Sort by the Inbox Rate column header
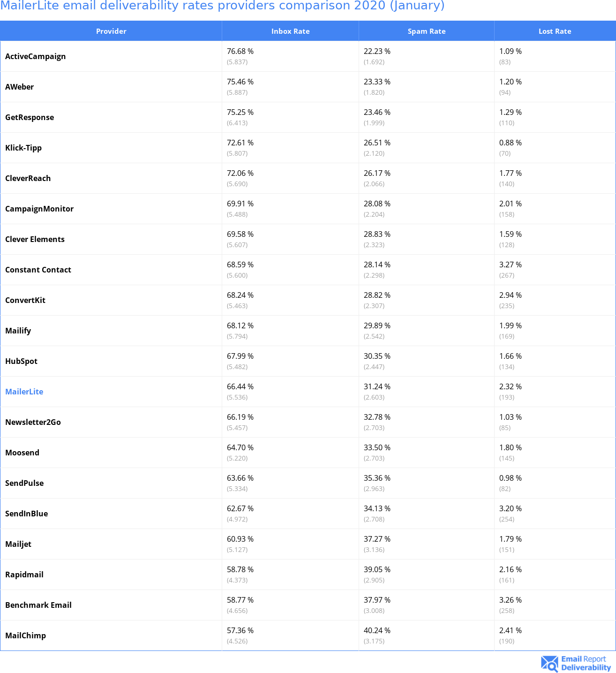The width and height of the screenshot is (616, 673). 290,31
